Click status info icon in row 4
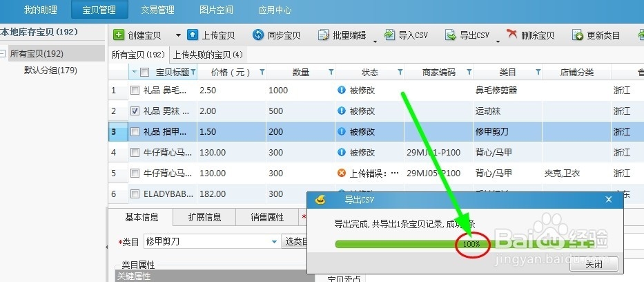 [x=341, y=152]
